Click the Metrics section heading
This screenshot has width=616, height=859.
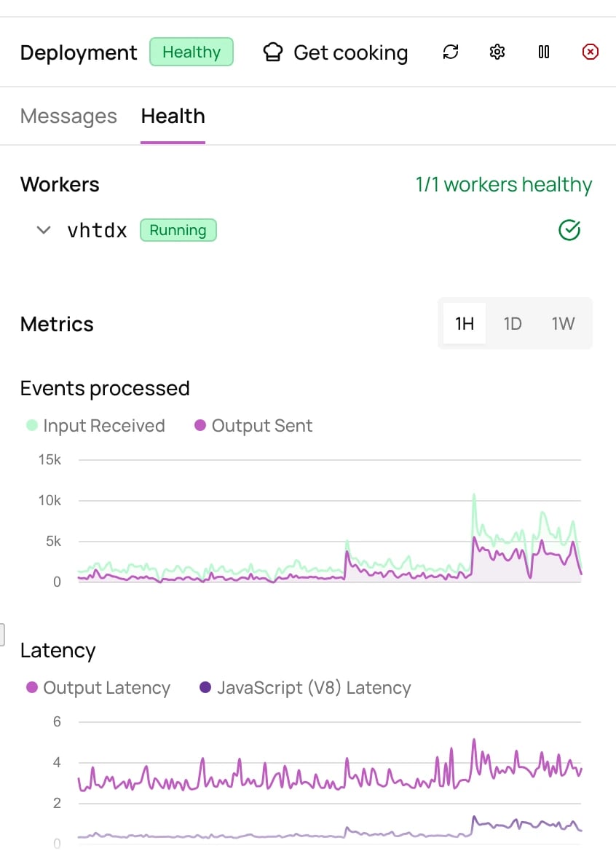(57, 325)
